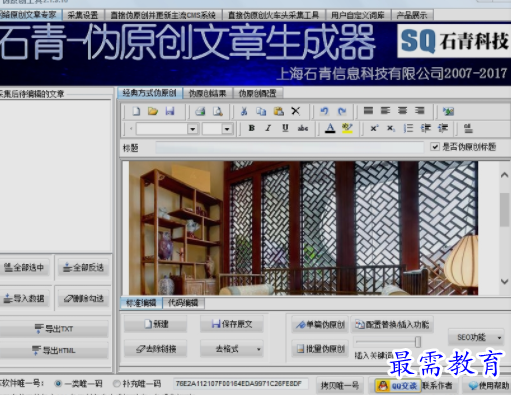The image size is (511, 395).
Task: Switch to the 采集设置 tab
Action: pyautogui.click(x=83, y=15)
